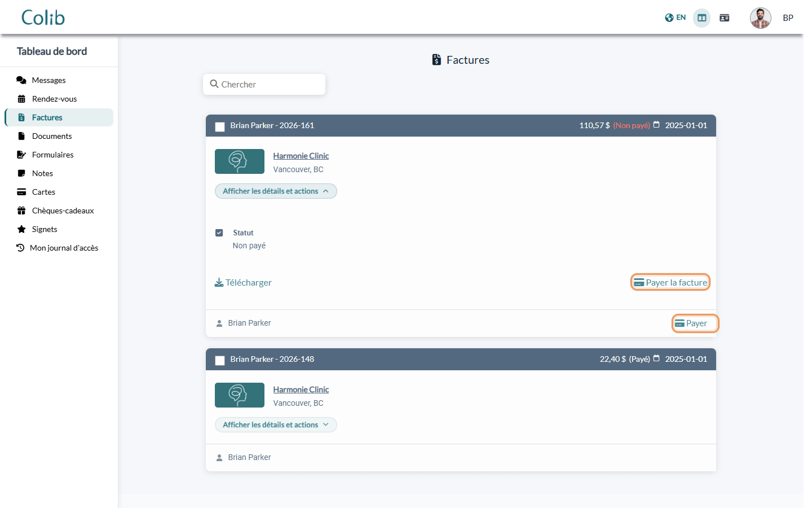Open Harmonie Clinic link in invoice 2026-161

tap(301, 156)
